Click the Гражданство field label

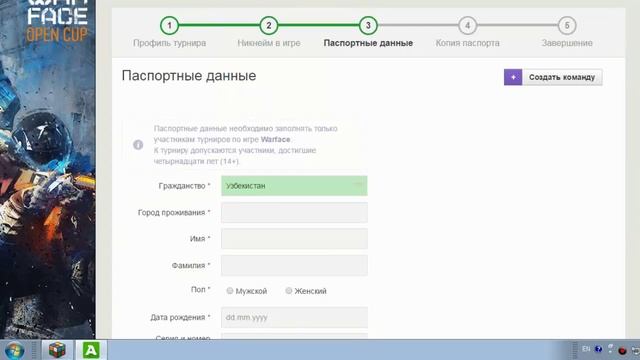184,186
